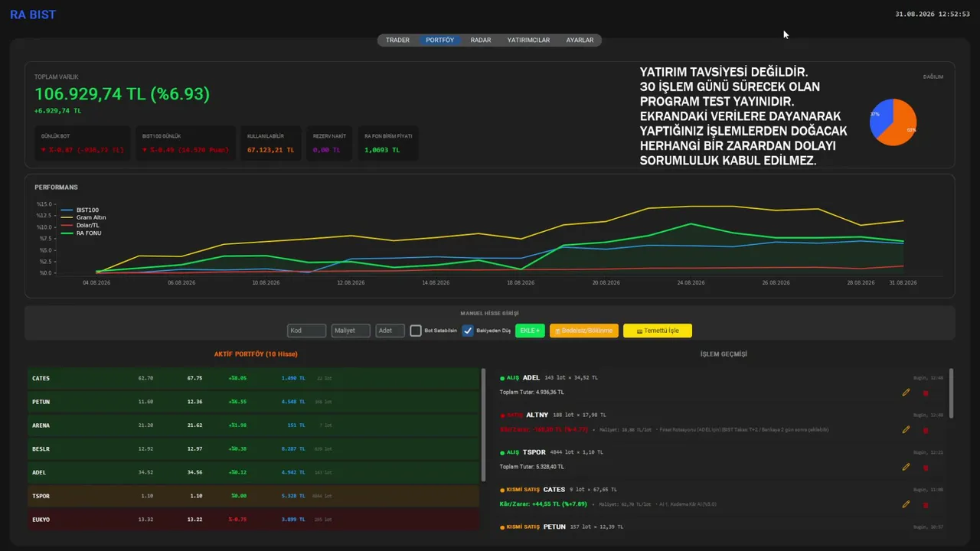Uncheck the Bakiyeden Düş checkbox
The width and height of the screenshot is (980, 551).
(x=468, y=331)
